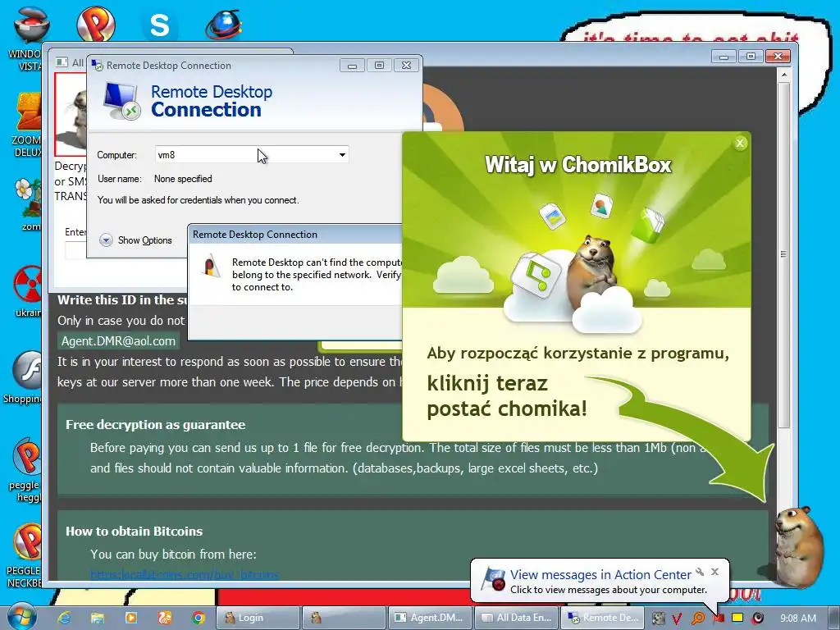Viewport: 840px width, 630px height.
Task: Maximize the large ransom note window
Action: pyautogui.click(x=751, y=57)
